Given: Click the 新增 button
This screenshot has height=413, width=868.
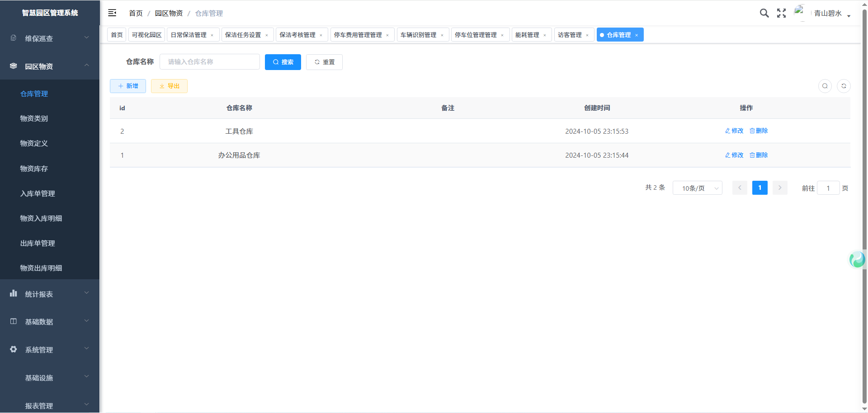Looking at the screenshot, I should pyautogui.click(x=128, y=86).
